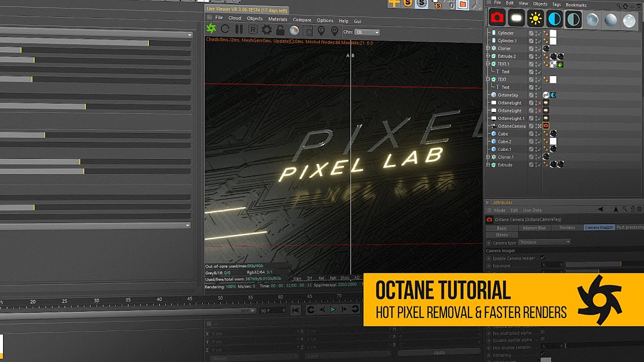This screenshot has width=644, height=362.
Task: Open the Live Viewer File menu
Action: coord(219,18)
